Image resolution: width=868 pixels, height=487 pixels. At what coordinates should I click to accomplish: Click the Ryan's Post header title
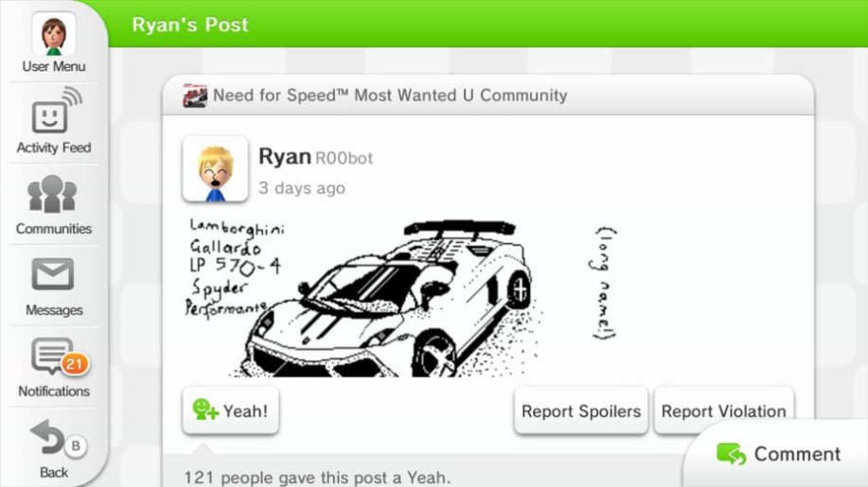coord(190,25)
